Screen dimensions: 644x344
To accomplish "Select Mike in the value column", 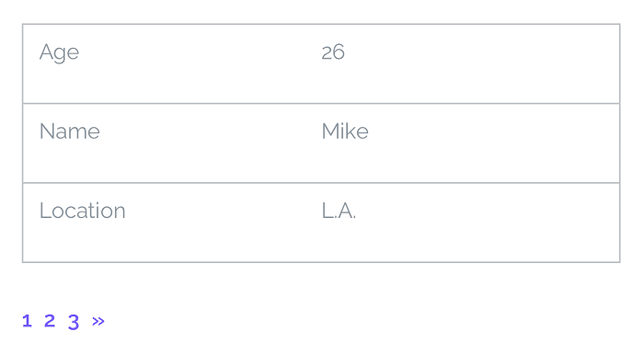I will 345,132.
